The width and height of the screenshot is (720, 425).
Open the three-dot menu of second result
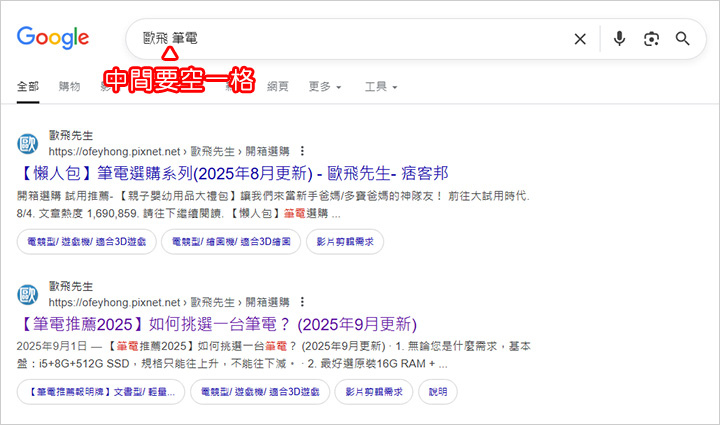click(302, 302)
